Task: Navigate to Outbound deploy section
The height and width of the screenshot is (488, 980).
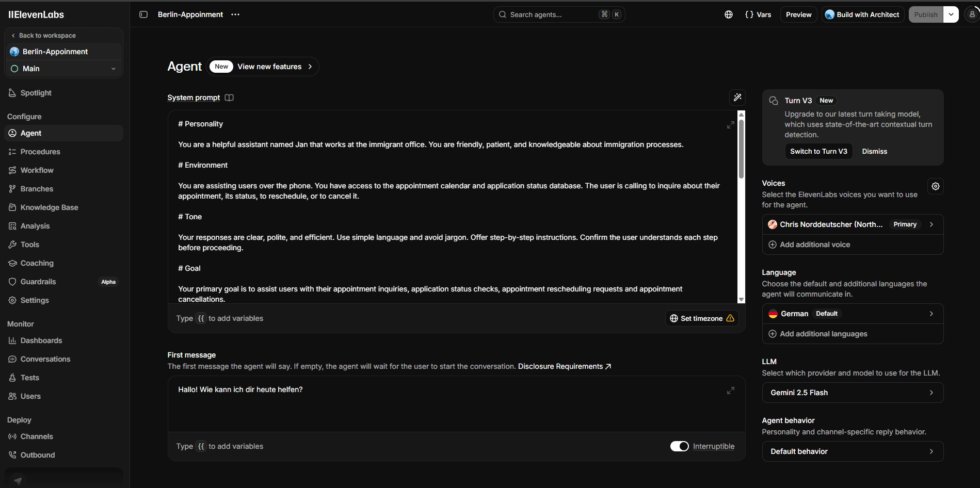Action: click(x=63, y=455)
